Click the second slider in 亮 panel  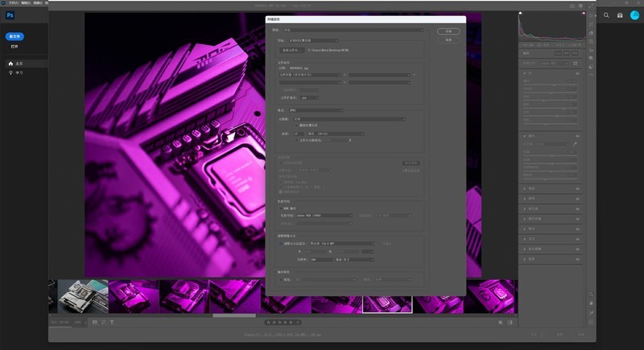coord(551,93)
